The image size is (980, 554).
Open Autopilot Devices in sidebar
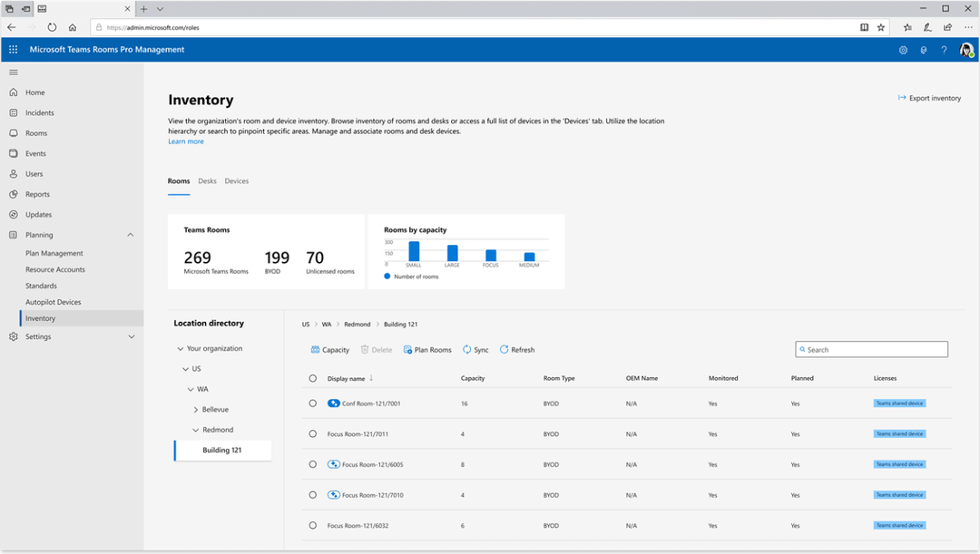click(x=54, y=302)
